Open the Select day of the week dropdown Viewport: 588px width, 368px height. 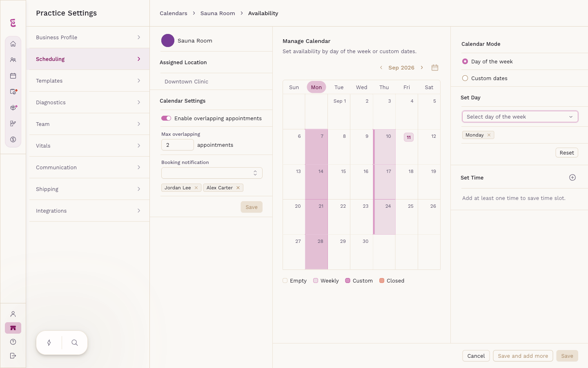coord(520,117)
